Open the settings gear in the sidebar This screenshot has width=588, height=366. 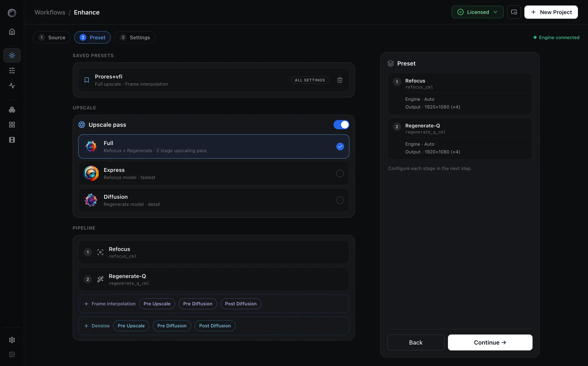tap(12, 340)
